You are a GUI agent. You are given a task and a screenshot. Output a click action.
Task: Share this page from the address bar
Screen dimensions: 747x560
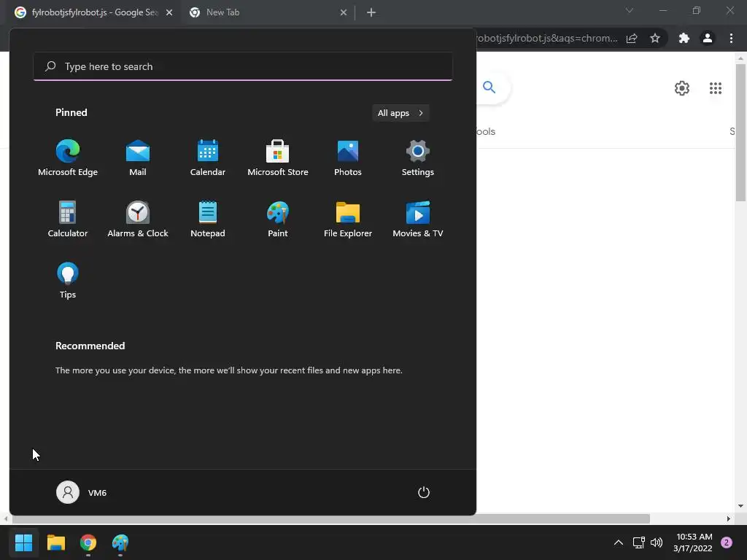click(632, 38)
